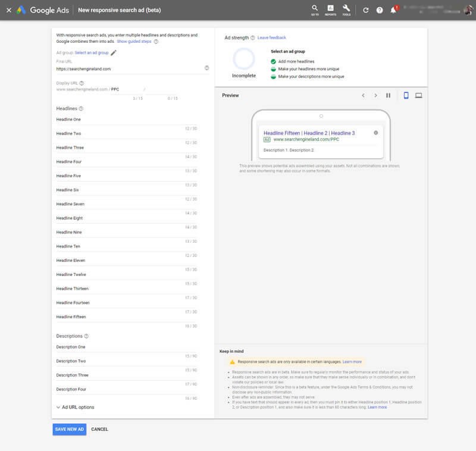Switch the preview to desktop view
Image resolution: width=476 pixels, height=451 pixels.
(419, 95)
